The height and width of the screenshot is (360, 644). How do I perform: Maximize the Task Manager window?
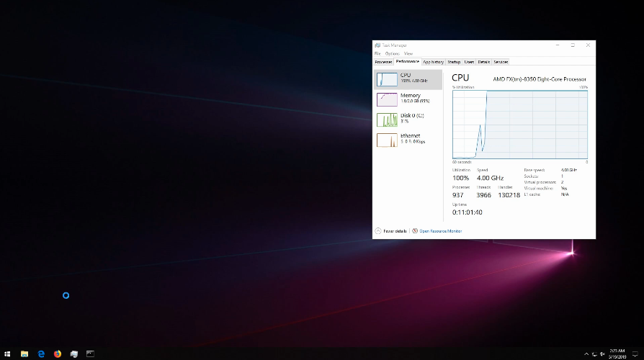[573, 45]
